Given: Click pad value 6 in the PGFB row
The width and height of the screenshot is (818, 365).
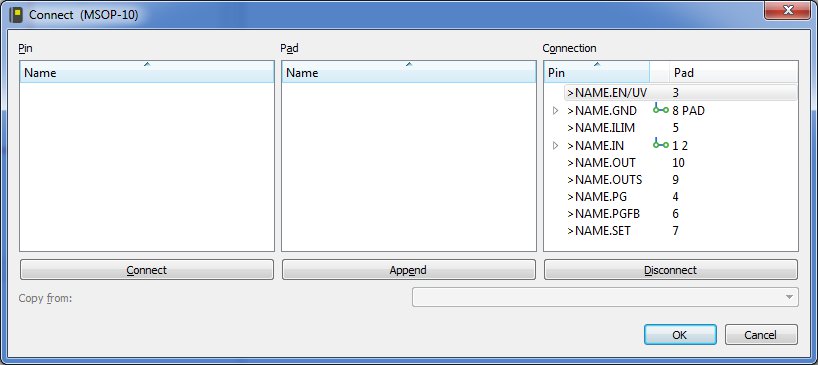Looking at the screenshot, I should point(676,214).
